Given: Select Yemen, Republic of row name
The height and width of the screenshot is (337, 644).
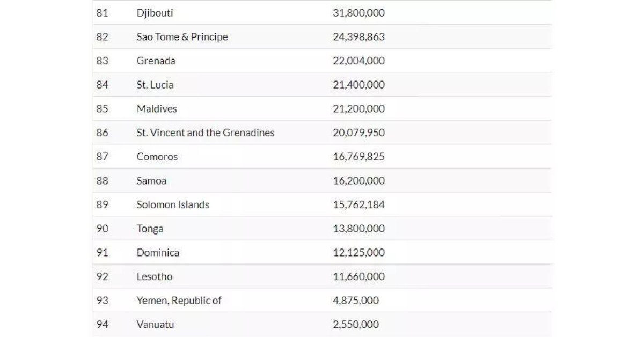Looking at the screenshot, I should pos(179,301).
